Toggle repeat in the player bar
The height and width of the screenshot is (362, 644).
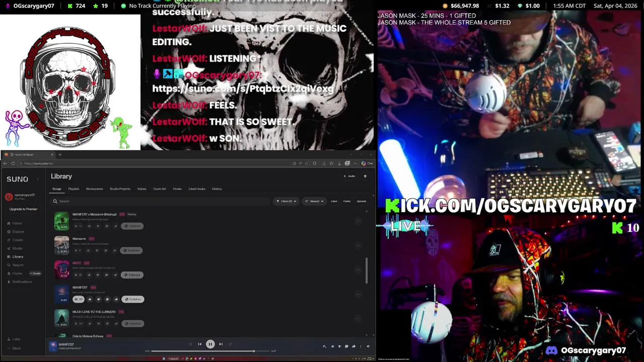click(230, 344)
